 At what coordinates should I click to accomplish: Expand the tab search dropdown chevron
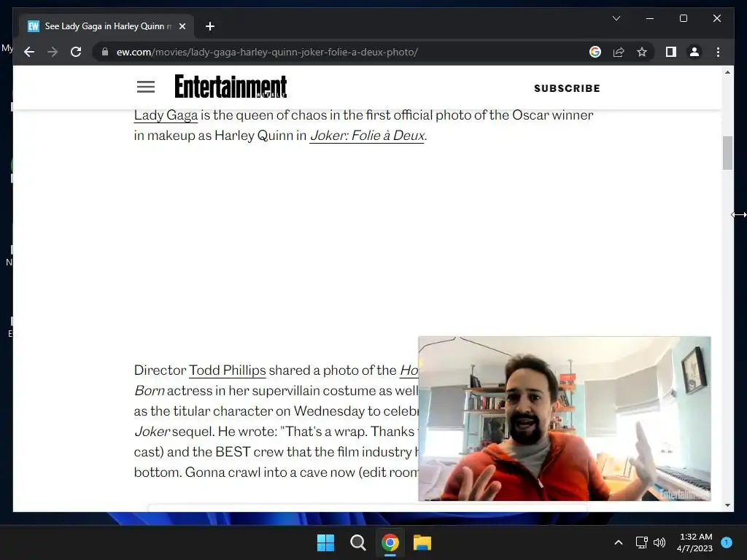pyautogui.click(x=616, y=18)
